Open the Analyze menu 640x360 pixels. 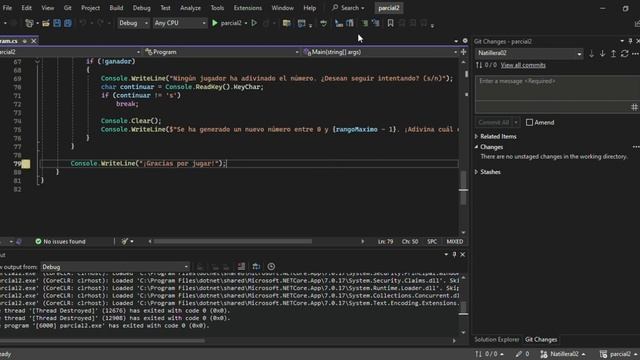coord(190,8)
